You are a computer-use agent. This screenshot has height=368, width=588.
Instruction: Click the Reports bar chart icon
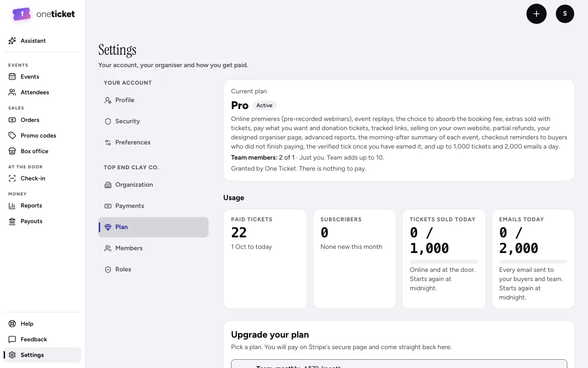click(12, 206)
